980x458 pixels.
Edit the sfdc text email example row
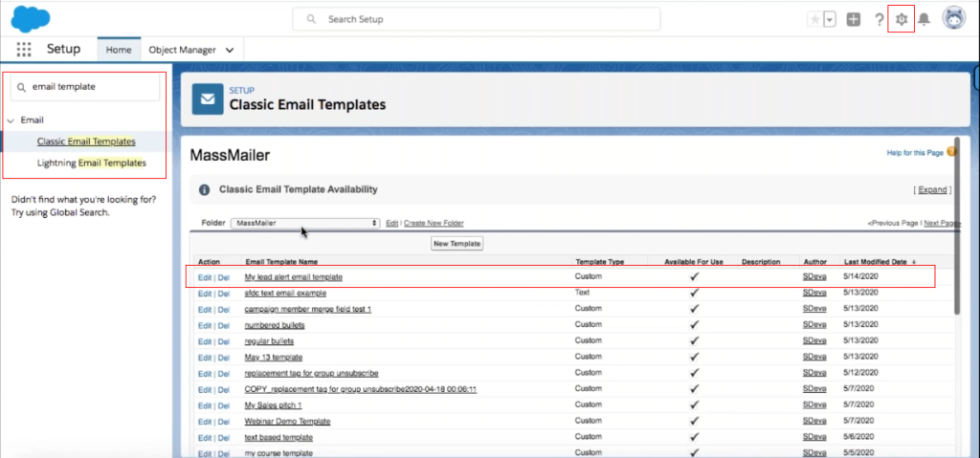(205, 293)
